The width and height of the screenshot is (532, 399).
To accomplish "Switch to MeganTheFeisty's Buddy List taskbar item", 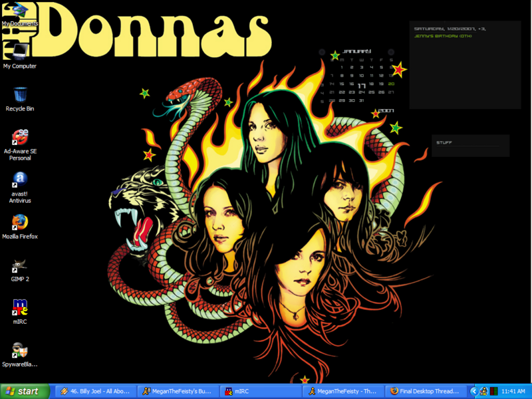I will (x=178, y=391).
